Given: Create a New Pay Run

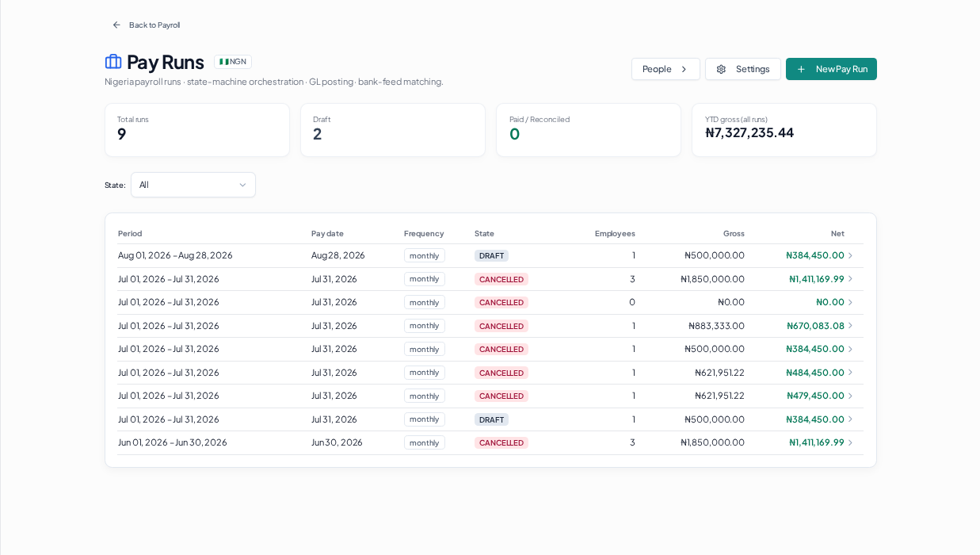Looking at the screenshot, I should pos(831,69).
